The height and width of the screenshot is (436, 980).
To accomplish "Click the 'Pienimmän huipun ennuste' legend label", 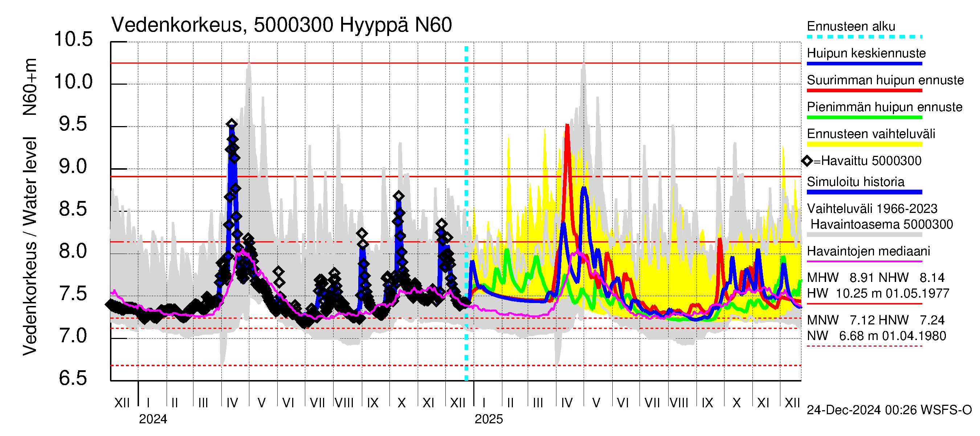I will [x=885, y=107].
